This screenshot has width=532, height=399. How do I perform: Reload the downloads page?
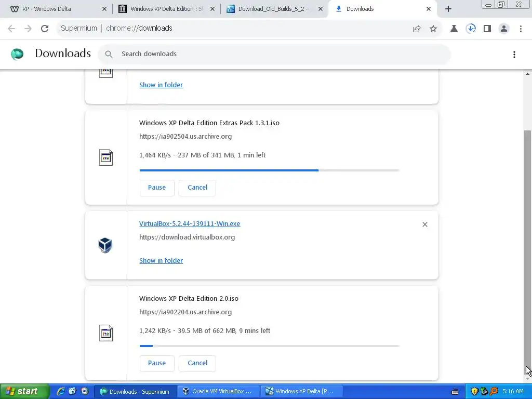point(45,29)
